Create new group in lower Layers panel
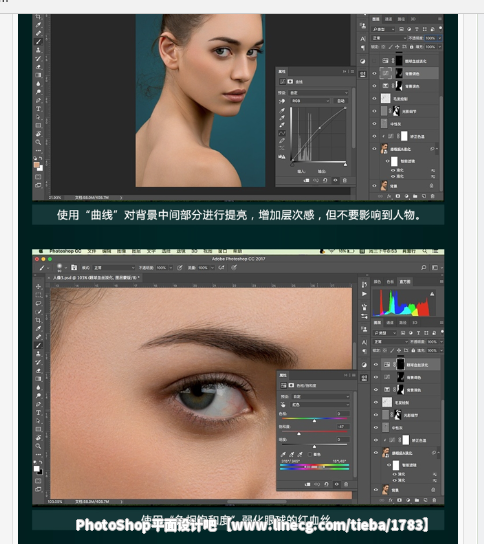Image resolution: width=484 pixels, height=544 pixels. [x=416, y=500]
